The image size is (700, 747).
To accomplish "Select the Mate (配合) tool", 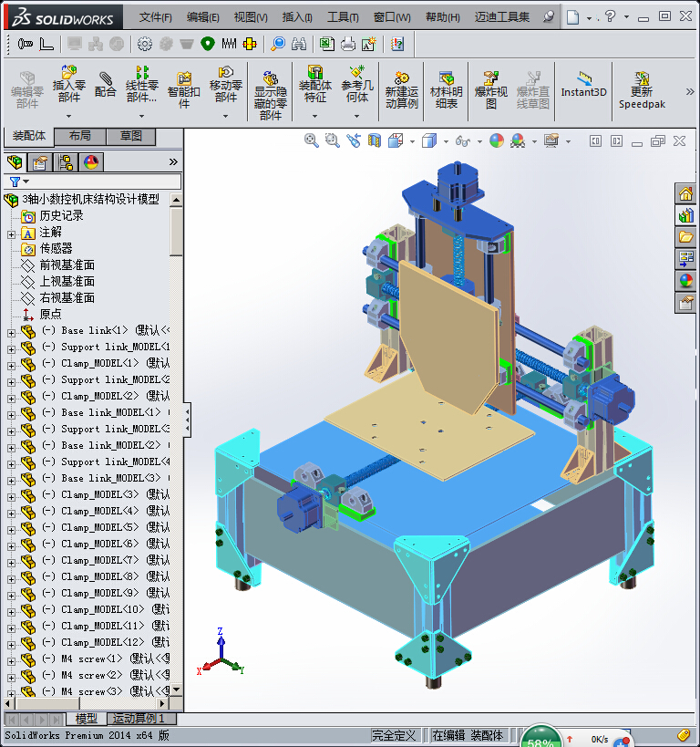I will click(x=105, y=84).
